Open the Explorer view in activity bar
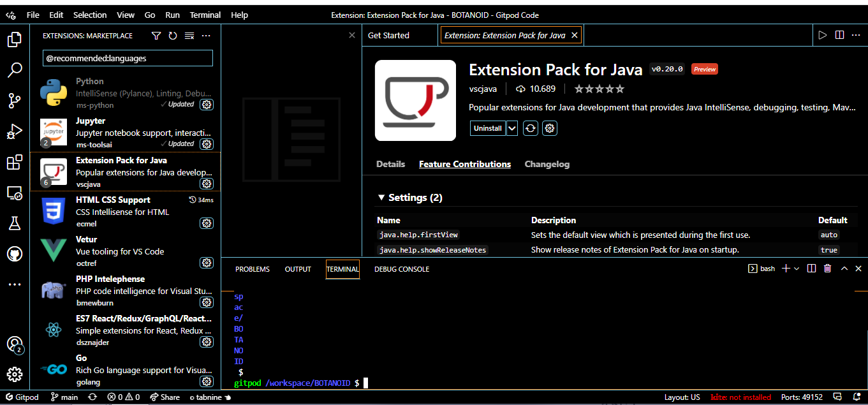The height and width of the screenshot is (405, 868). pyautogui.click(x=14, y=40)
